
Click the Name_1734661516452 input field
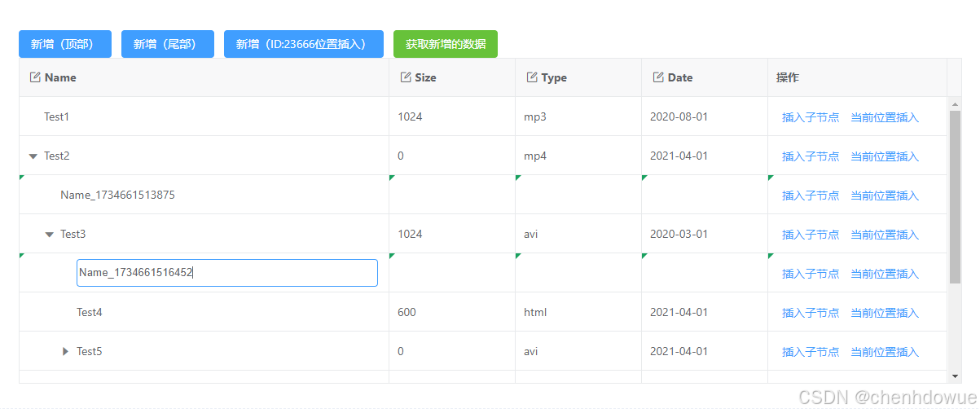tap(227, 273)
